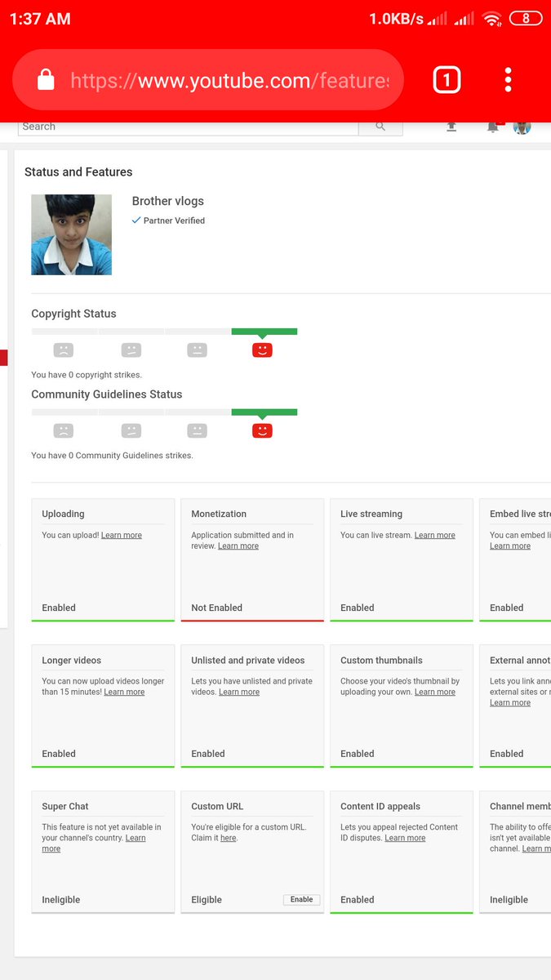The image size is (551, 980).
Task: Click the green Copyright Status progress bar
Action: coord(264,332)
